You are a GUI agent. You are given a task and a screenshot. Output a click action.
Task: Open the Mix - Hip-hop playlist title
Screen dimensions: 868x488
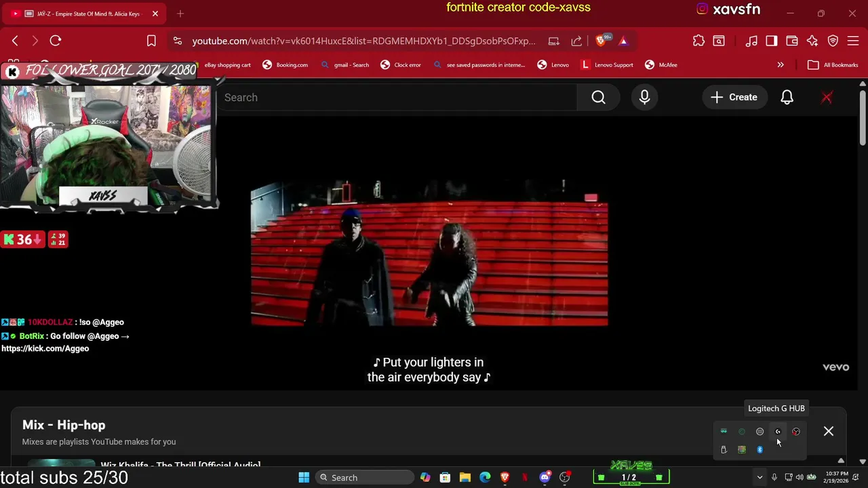tap(64, 425)
